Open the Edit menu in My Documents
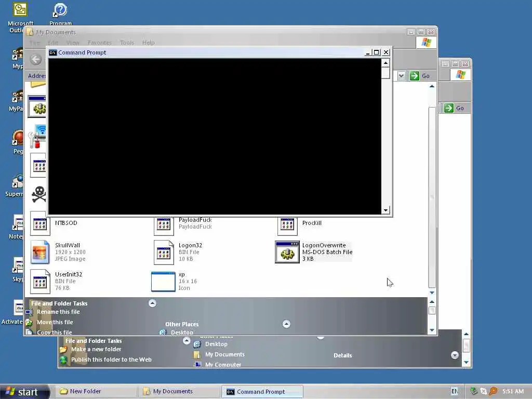532x399 pixels. pos(53,43)
